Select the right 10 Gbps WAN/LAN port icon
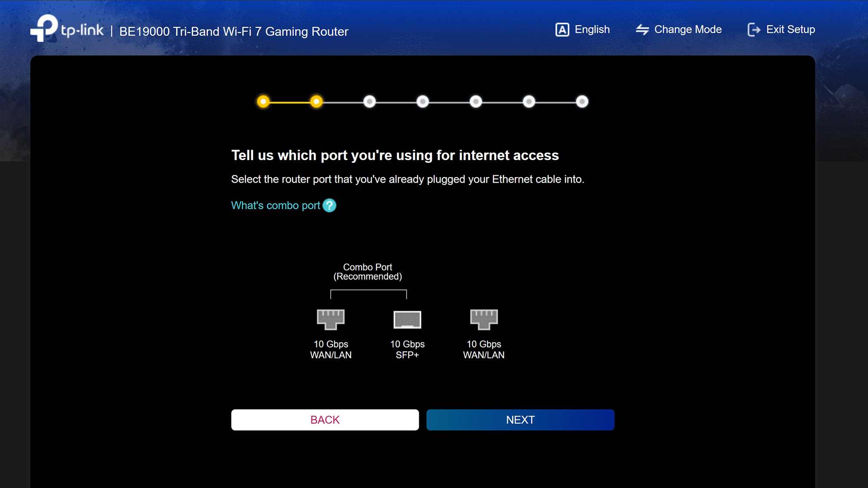This screenshot has height=488, width=868. (484, 319)
